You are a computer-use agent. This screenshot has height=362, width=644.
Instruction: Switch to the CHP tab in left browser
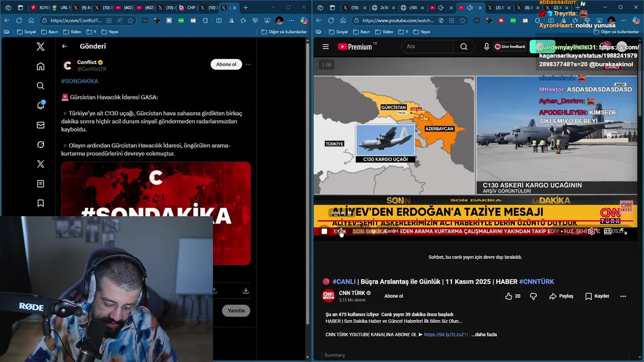coord(187,8)
